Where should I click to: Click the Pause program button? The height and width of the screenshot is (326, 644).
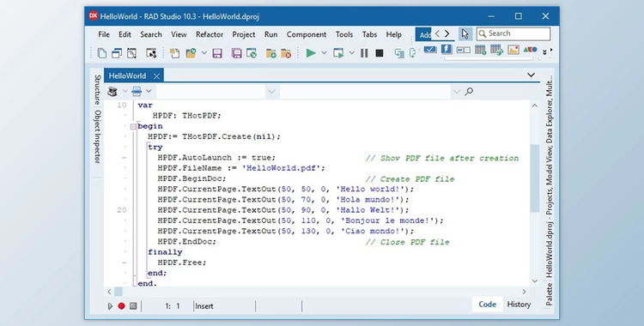tap(364, 53)
